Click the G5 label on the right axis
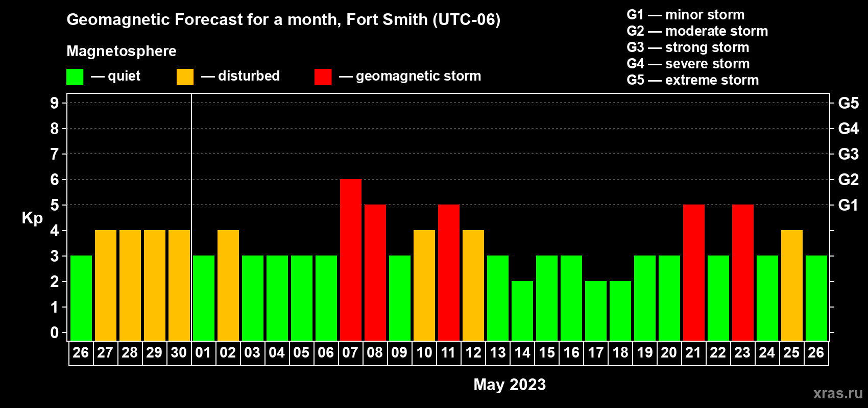Screen dimensions: 868x408 (x=849, y=103)
